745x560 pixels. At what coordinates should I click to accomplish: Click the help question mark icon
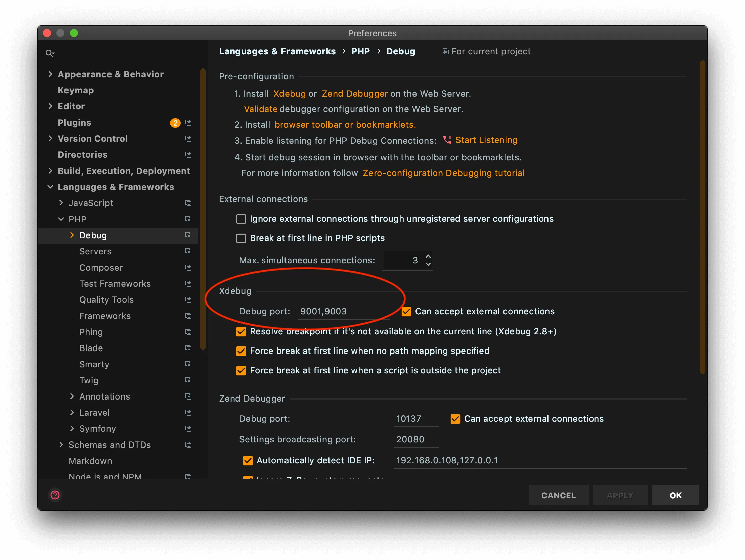point(55,495)
